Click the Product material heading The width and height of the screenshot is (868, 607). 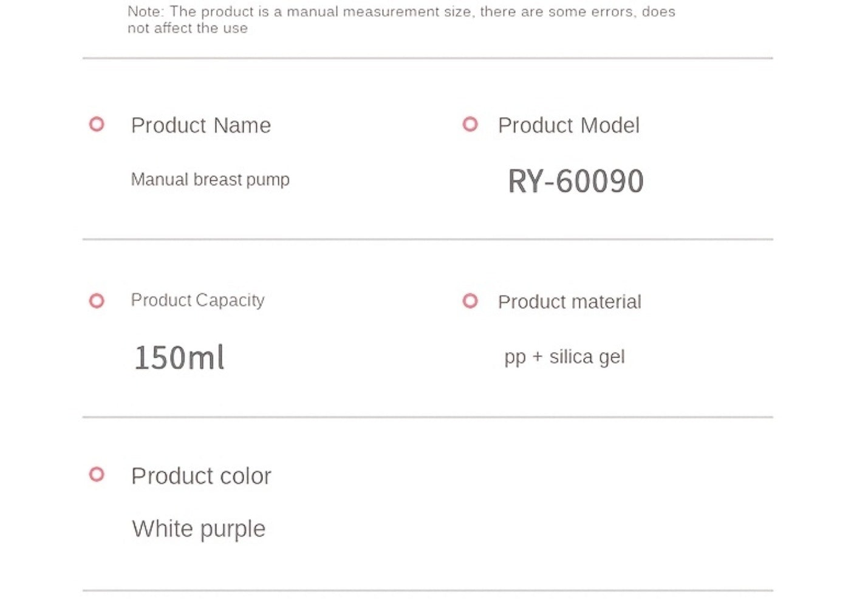click(570, 302)
